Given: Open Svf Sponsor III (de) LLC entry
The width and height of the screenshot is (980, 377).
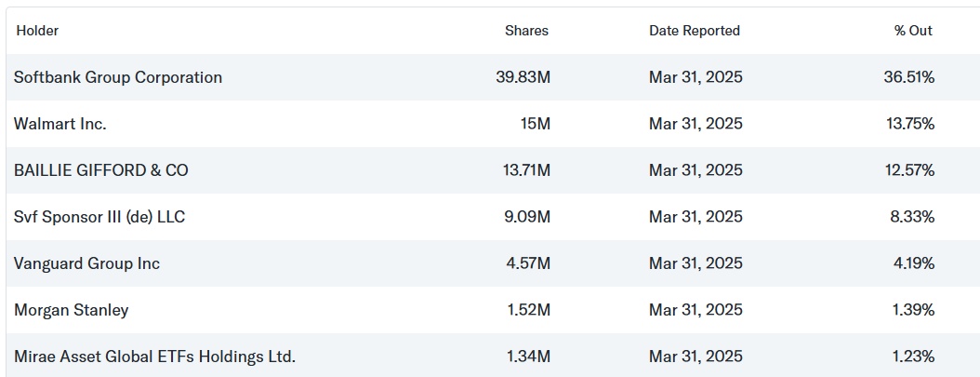Looking at the screenshot, I should tap(99, 217).
